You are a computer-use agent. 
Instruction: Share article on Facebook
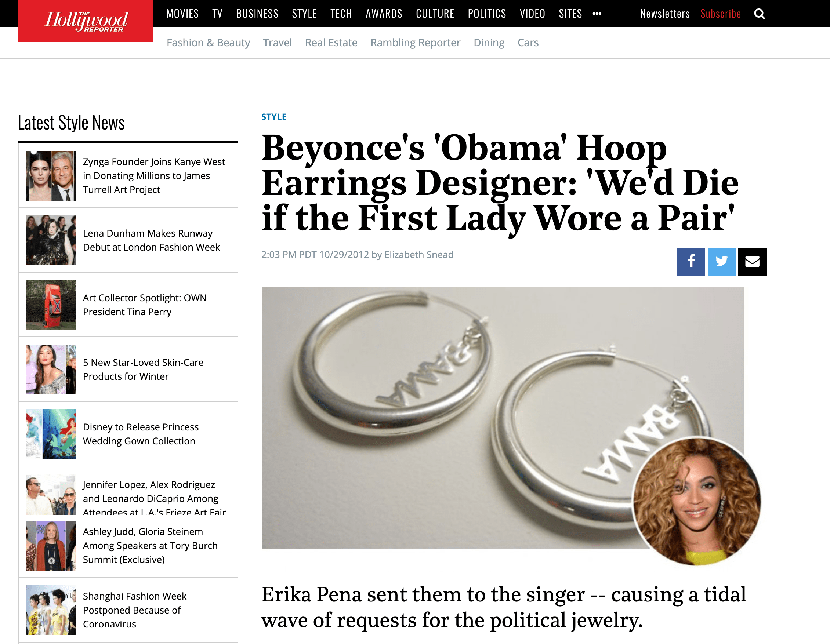pyautogui.click(x=691, y=261)
